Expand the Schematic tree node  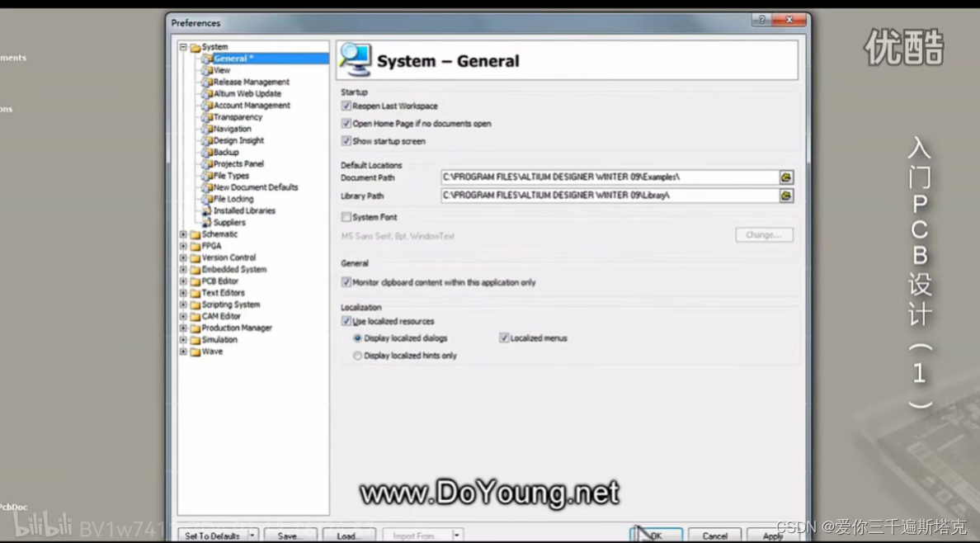tap(183, 234)
